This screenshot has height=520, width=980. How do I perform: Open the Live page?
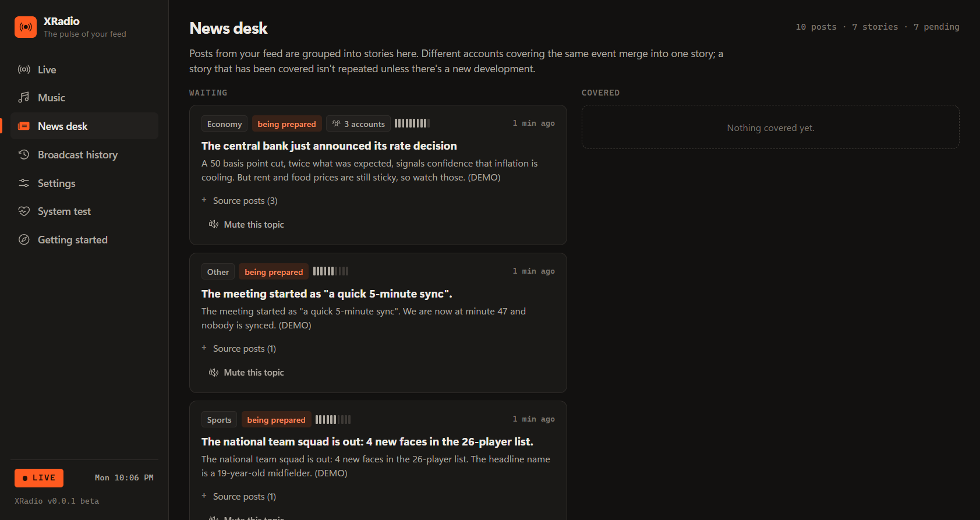(84, 70)
